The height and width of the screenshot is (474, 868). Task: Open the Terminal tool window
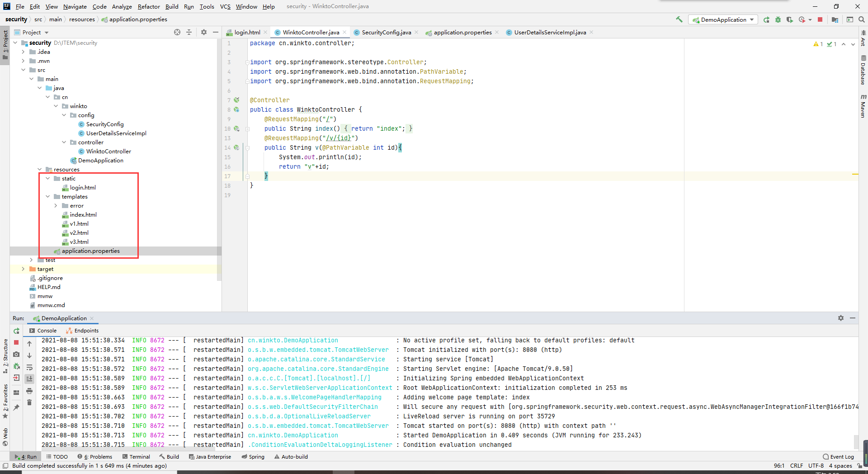(x=136, y=457)
